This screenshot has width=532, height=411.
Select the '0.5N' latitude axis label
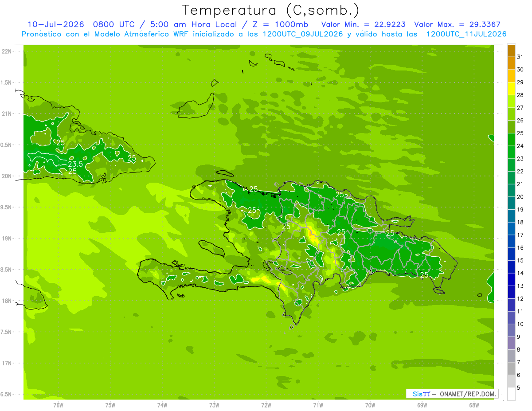tap(6, 145)
